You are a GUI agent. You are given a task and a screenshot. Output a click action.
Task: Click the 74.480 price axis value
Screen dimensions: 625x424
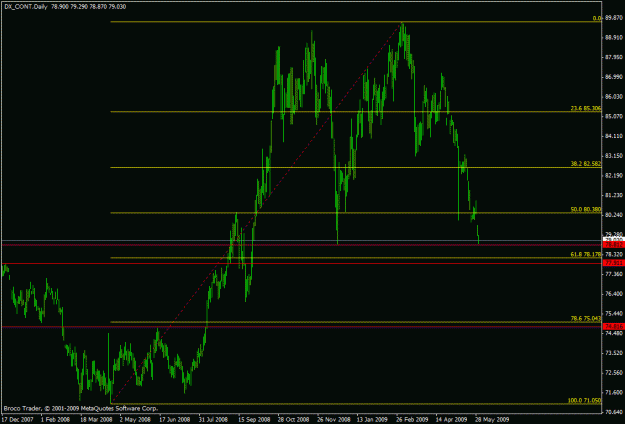(614, 333)
